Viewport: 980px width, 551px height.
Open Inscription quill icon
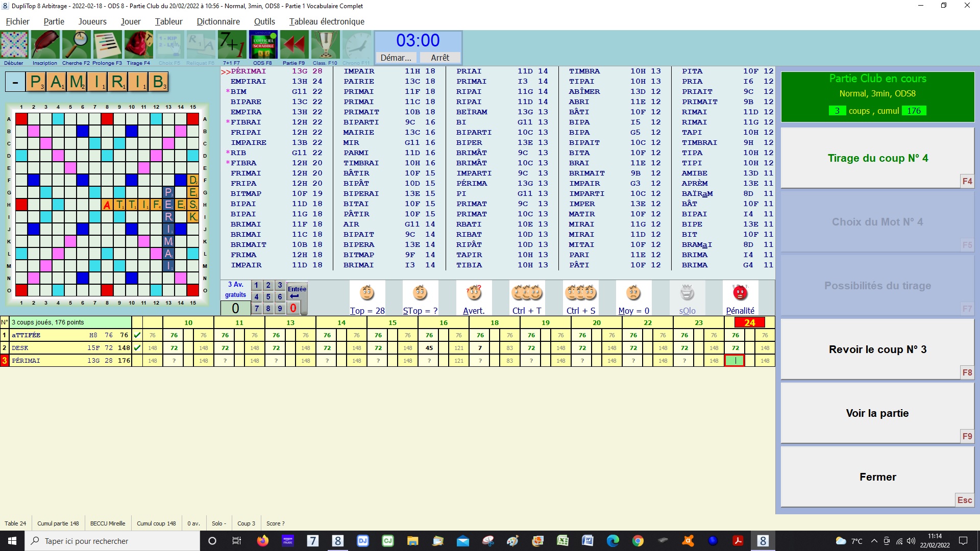pyautogui.click(x=45, y=45)
